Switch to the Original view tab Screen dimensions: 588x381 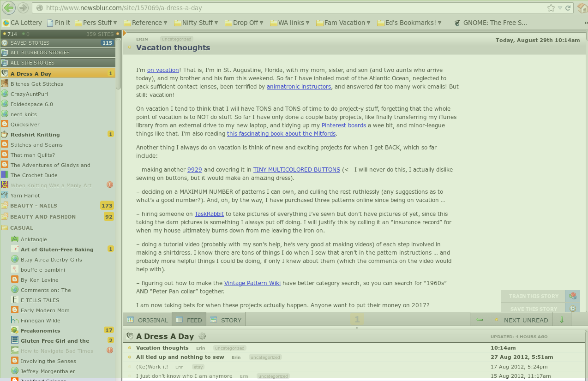point(148,320)
